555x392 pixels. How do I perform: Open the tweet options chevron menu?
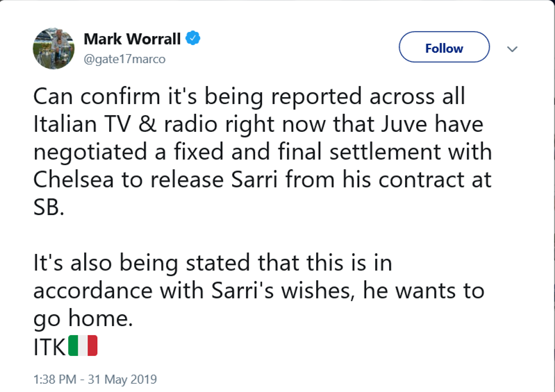(512, 49)
